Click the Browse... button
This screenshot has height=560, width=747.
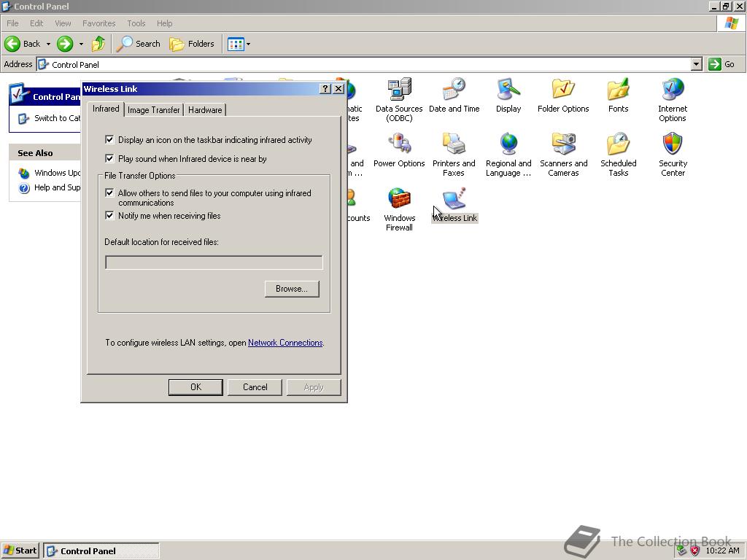[292, 289]
